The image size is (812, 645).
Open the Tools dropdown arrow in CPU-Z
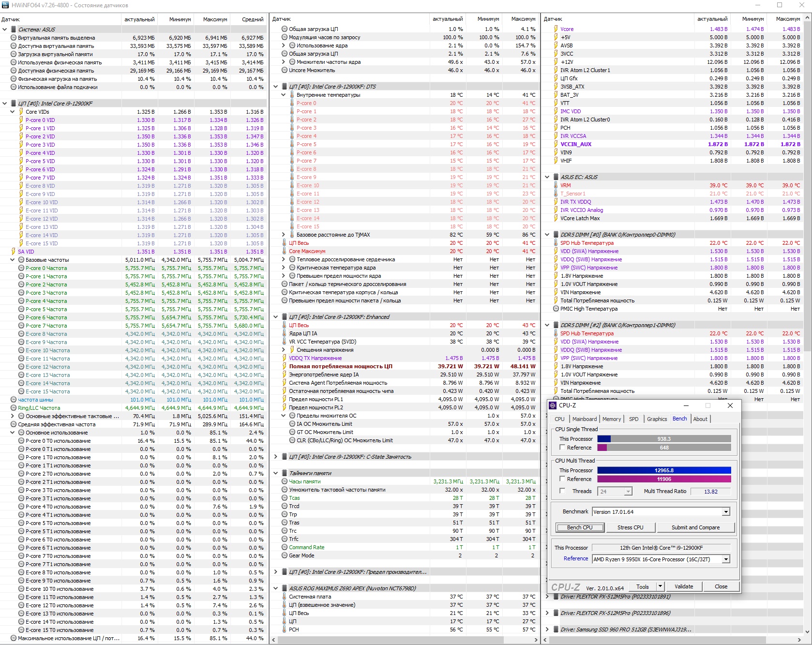(x=660, y=586)
